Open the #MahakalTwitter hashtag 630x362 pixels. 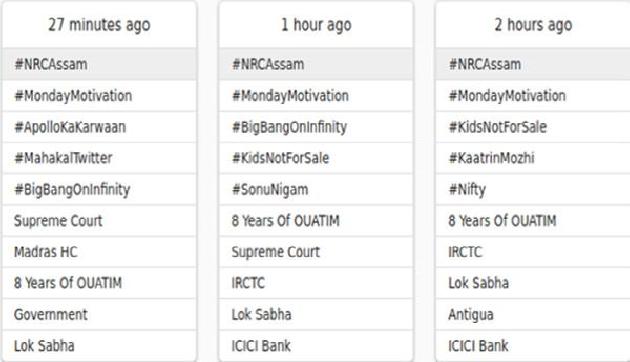coord(99,158)
